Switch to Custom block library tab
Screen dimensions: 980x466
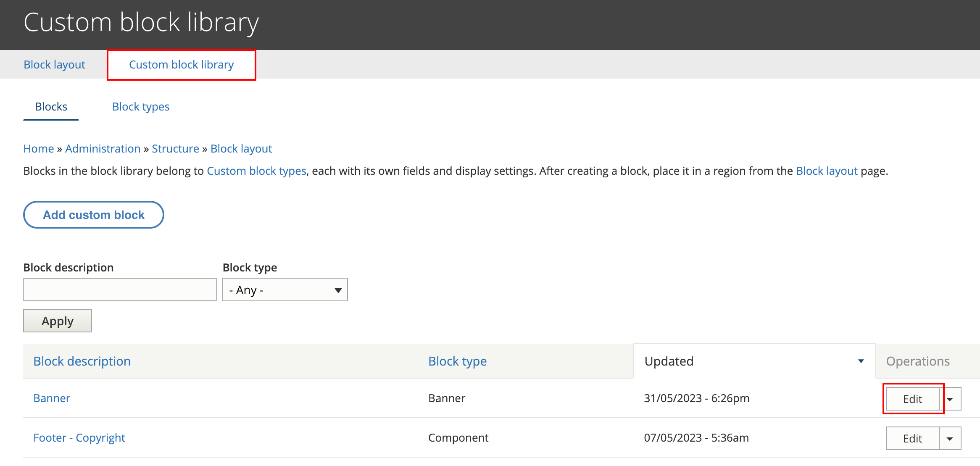point(181,65)
